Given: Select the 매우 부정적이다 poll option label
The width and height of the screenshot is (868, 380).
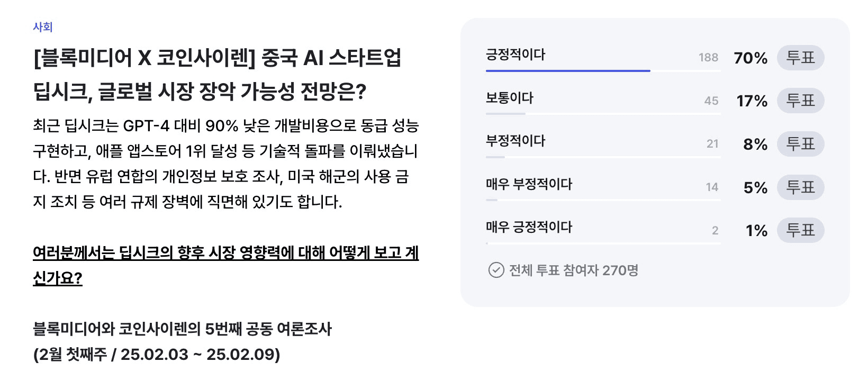Looking at the screenshot, I should (529, 184).
